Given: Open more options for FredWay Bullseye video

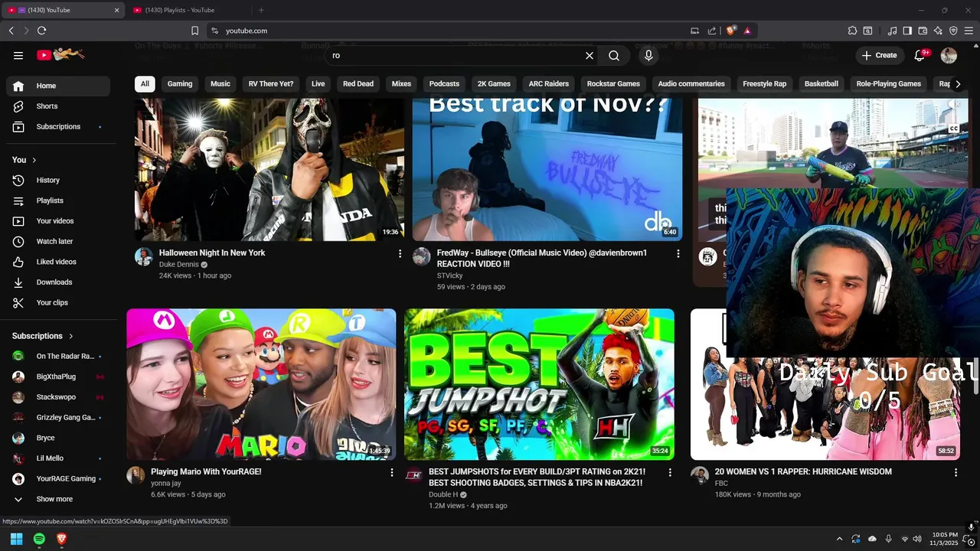Looking at the screenshot, I should [678, 253].
